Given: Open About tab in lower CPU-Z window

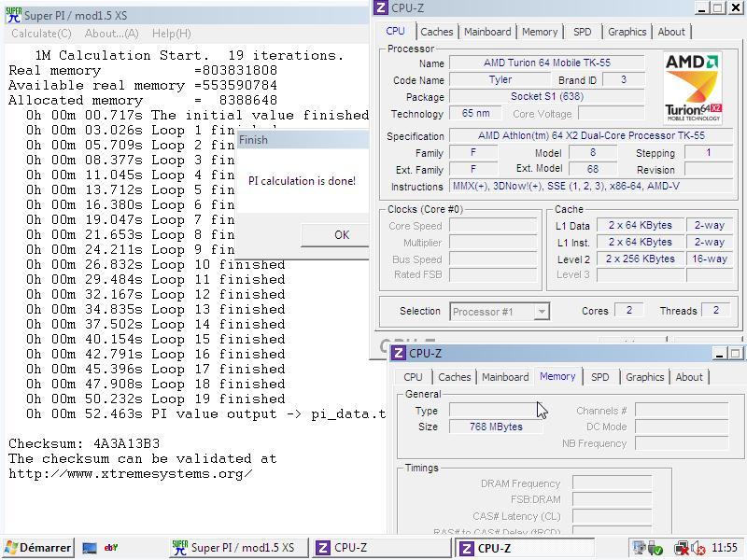Looking at the screenshot, I should (x=689, y=377).
